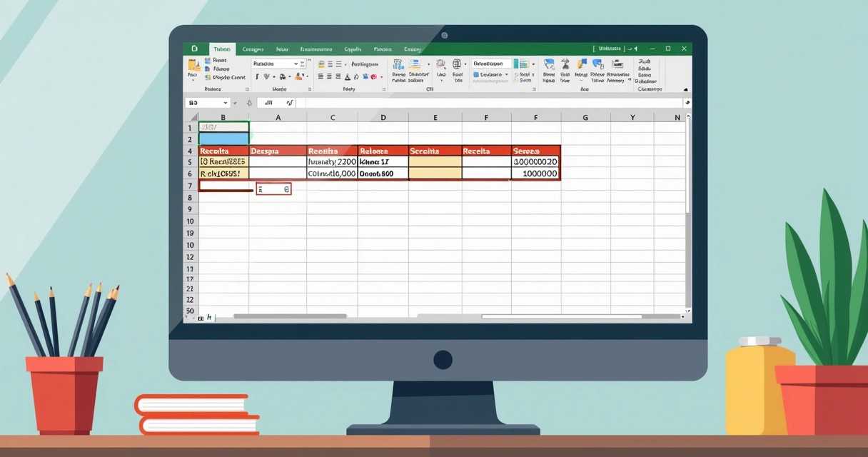
Task: Switch to the Home ribbon tab
Action: click(x=221, y=49)
